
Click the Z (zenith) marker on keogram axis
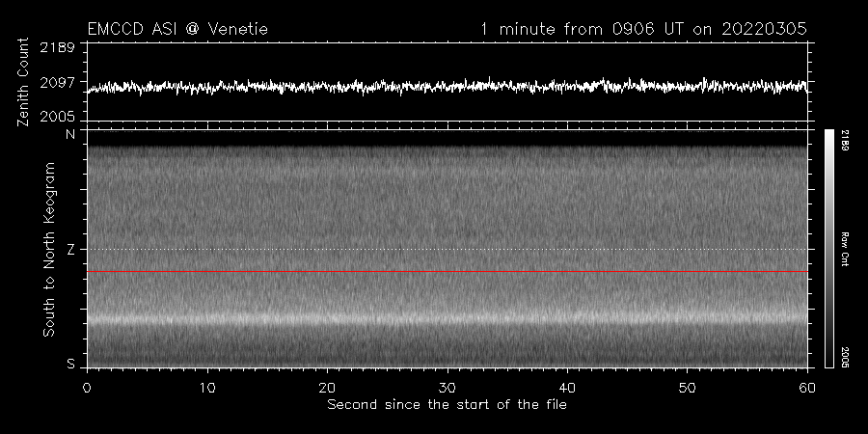tap(69, 250)
